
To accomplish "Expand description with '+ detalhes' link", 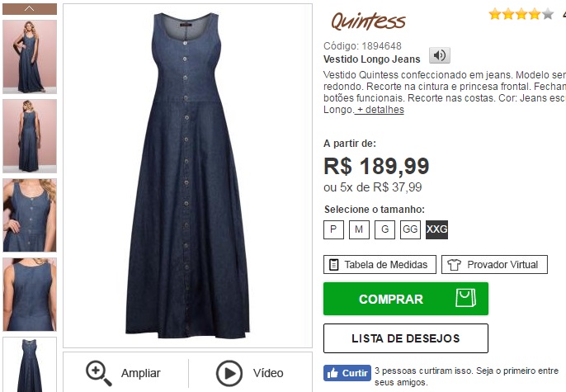I will pyautogui.click(x=380, y=110).
